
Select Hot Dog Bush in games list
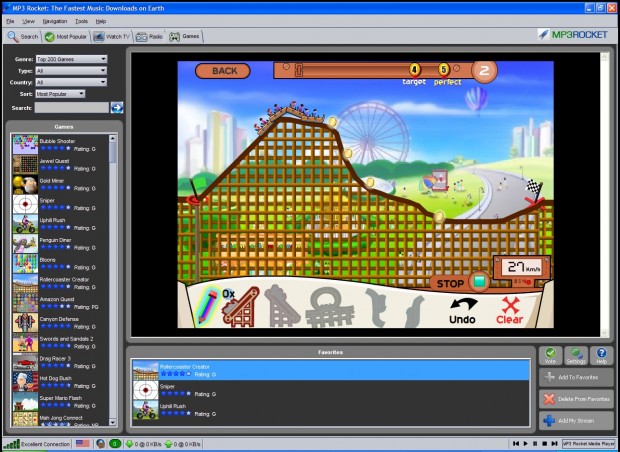(60, 382)
